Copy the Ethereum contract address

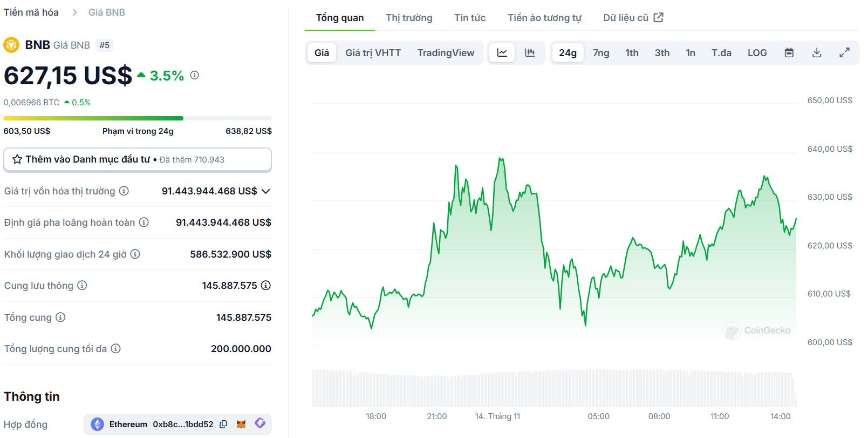pyautogui.click(x=223, y=424)
